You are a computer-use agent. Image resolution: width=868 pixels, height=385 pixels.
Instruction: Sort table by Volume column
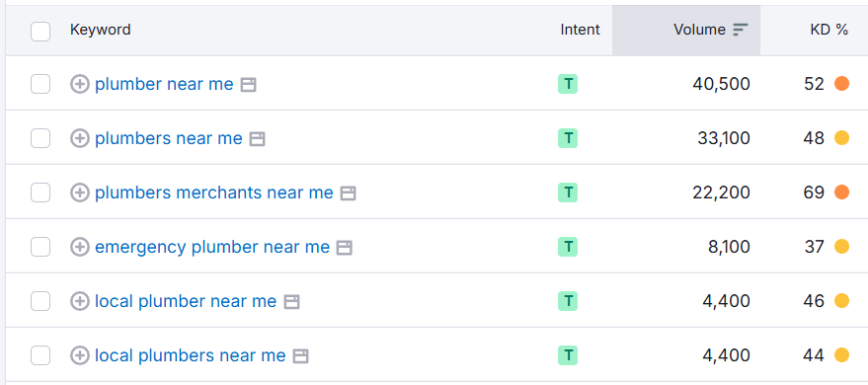coord(699,30)
